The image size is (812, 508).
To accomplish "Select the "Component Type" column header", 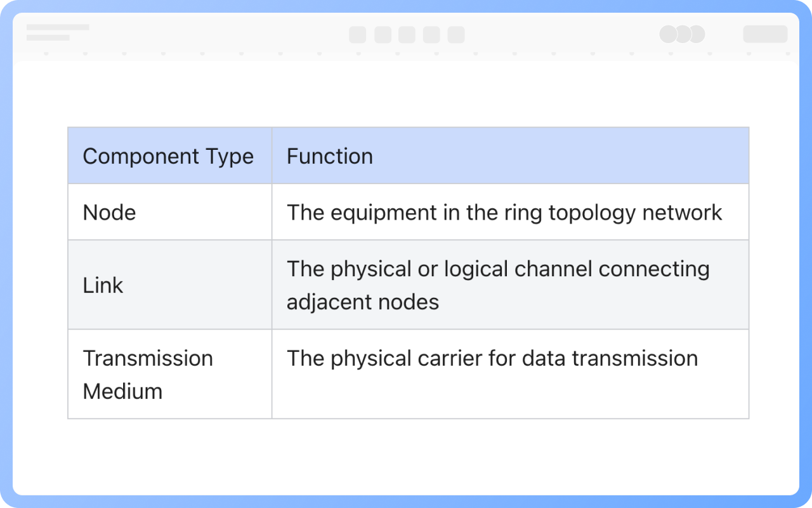I will 168,156.
